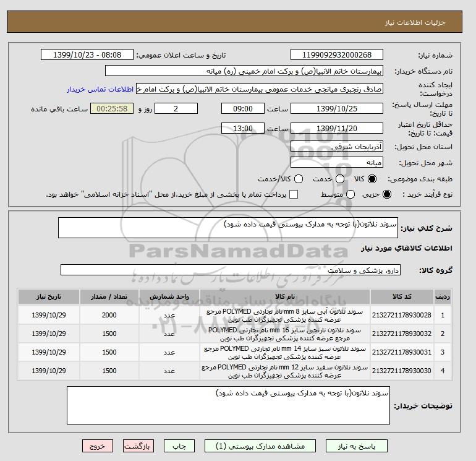
Task: Click the request creator name field
Action: click(260, 89)
